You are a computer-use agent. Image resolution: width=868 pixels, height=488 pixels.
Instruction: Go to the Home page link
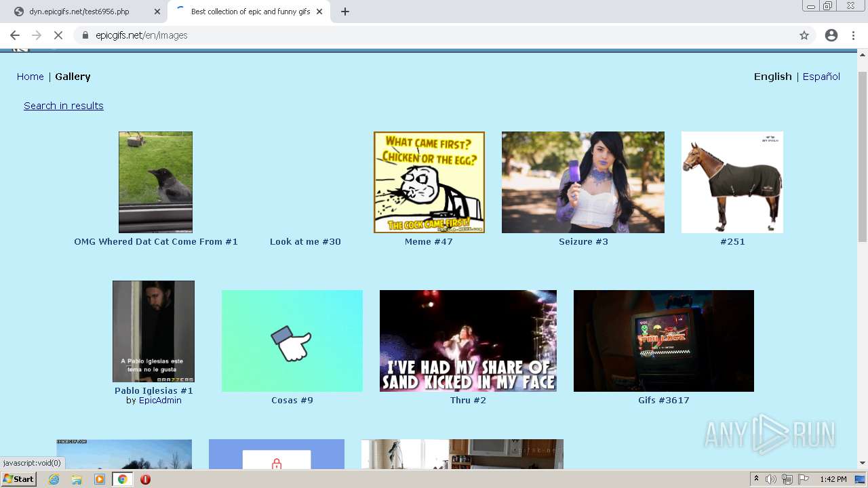point(31,77)
